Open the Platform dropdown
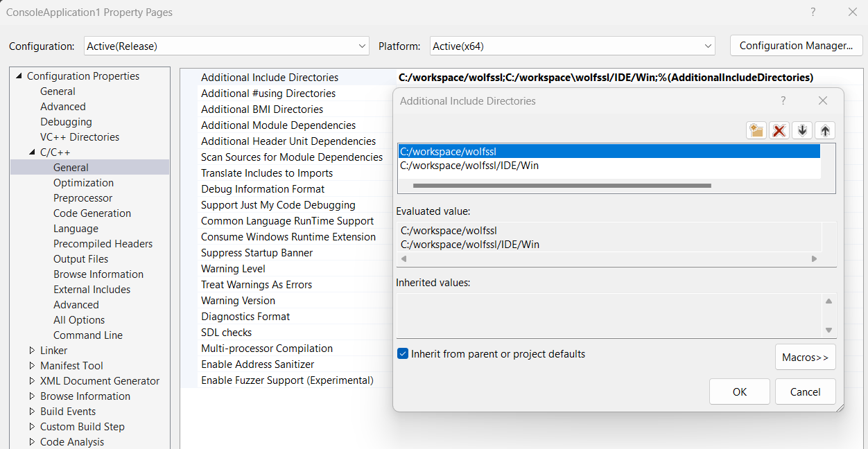Viewport: 868px width, 449px height. (572, 46)
